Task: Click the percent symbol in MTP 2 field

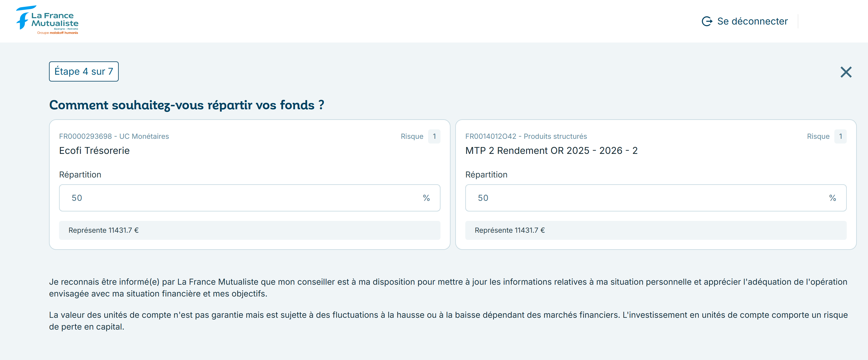Action: point(832,198)
